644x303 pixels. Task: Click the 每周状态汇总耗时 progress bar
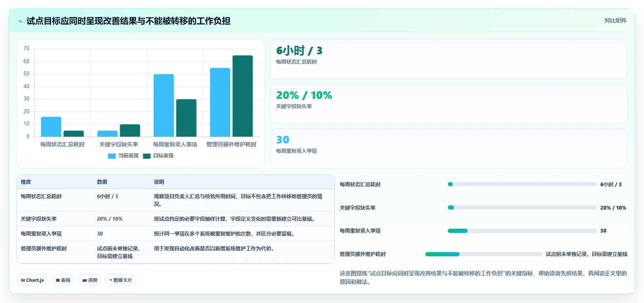pyautogui.click(x=522, y=185)
